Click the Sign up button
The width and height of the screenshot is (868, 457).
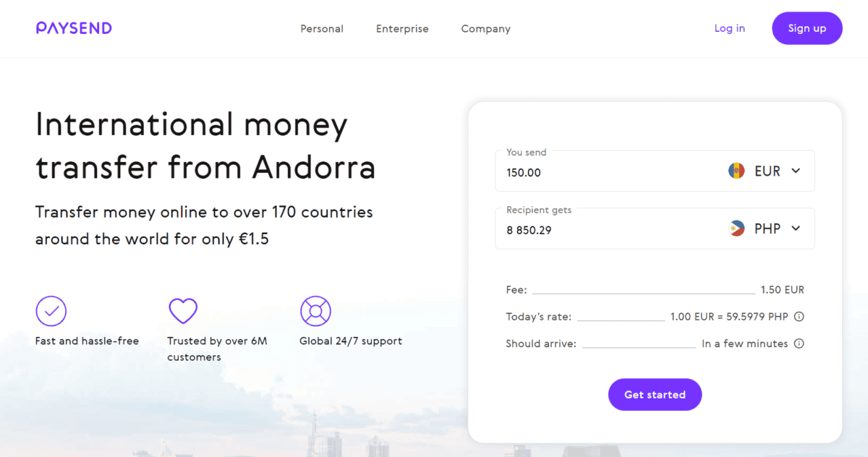tap(807, 27)
